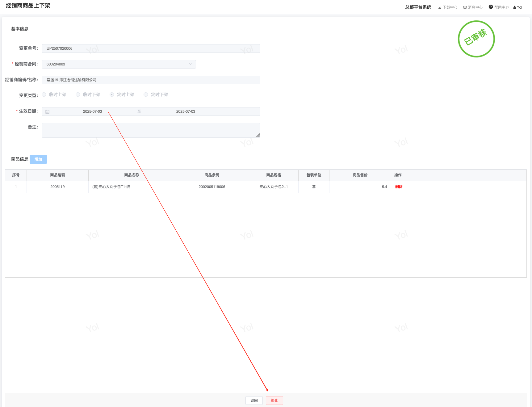Expand the 经销商合同 dropdown arrow
The image size is (532, 407).
pyautogui.click(x=191, y=64)
